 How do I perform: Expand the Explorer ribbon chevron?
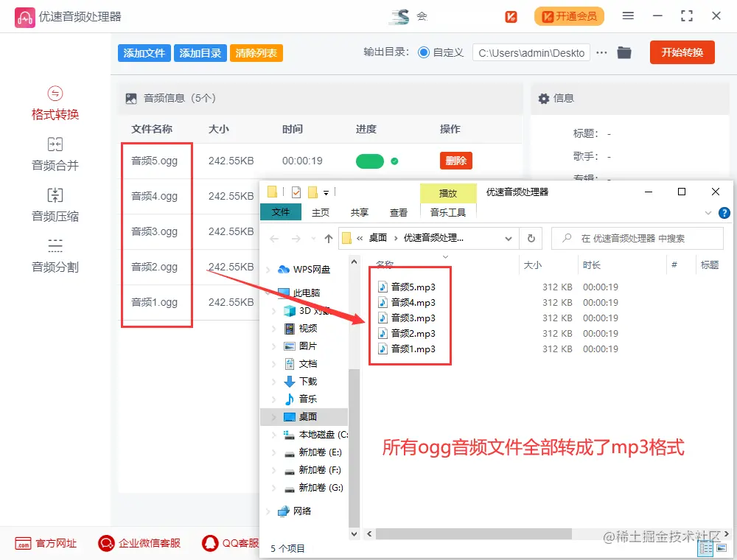point(708,213)
